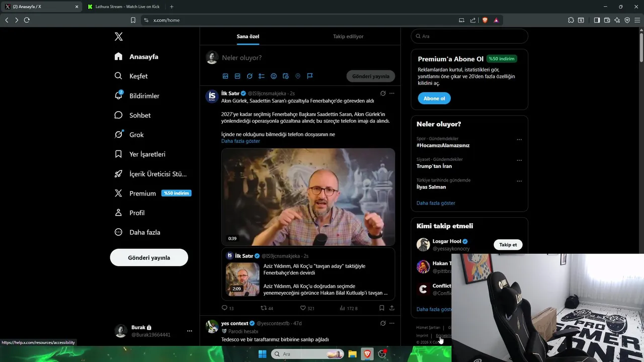The image size is (644, 362).
Task: Open more options on İlk Satır post
Action: tap(392, 94)
